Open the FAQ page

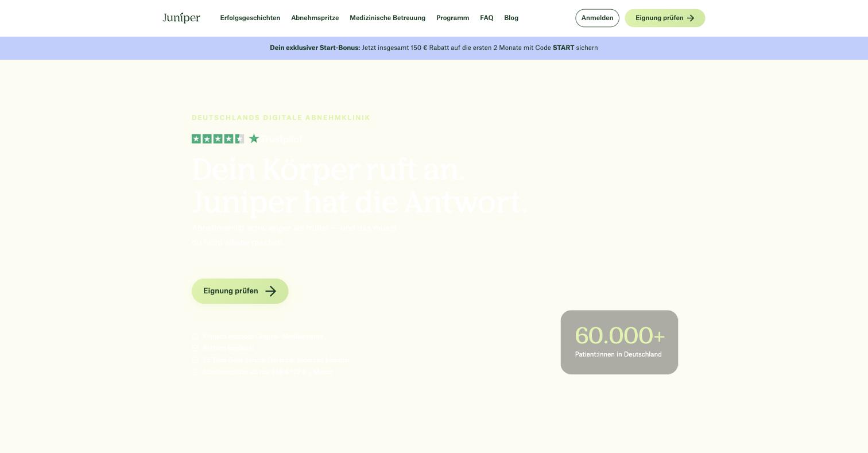tap(487, 18)
